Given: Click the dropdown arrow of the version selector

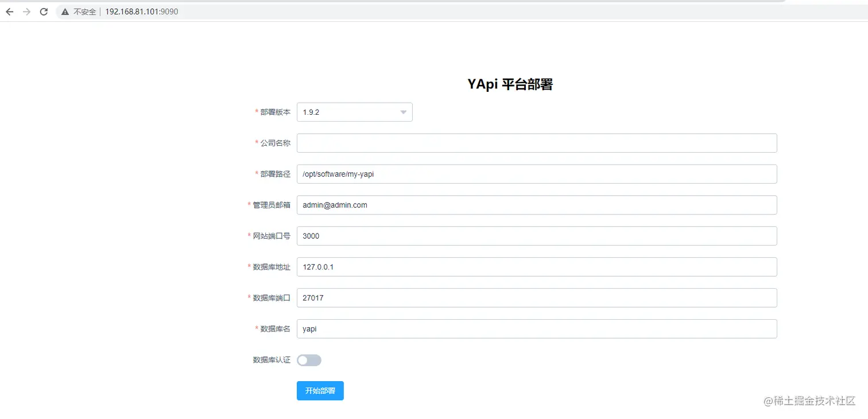Looking at the screenshot, I should tap(403, 112).
